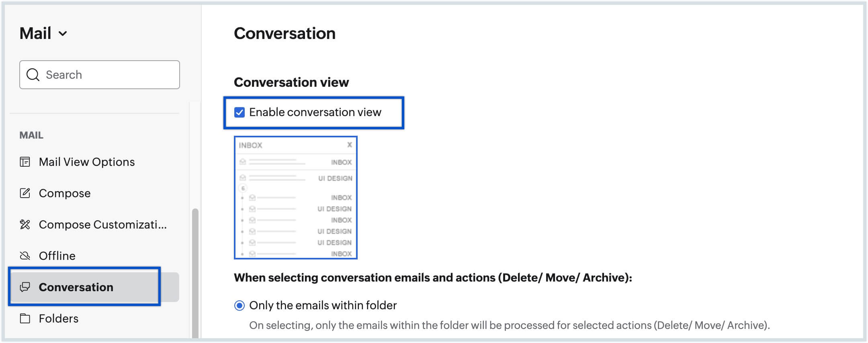Switch to Offline settings
Screen dimensions: 868x343
point(57,256)
